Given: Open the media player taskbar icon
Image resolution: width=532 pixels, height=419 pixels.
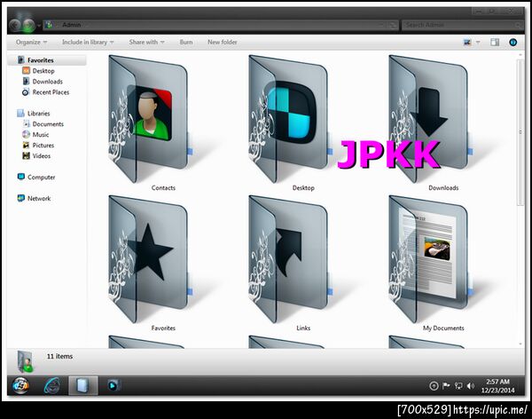Looking at the screenshot, I should click(x=113, y=385).
